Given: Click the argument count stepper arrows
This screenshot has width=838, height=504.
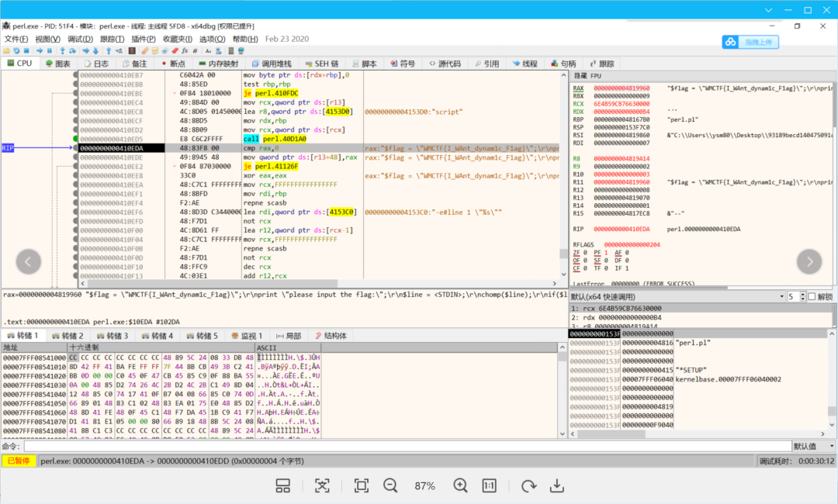Looking at the screenshot, I should click(802, 297).
